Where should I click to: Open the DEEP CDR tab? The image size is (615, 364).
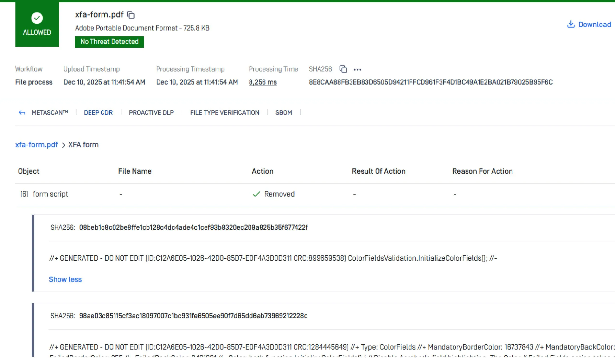(98, 113)
